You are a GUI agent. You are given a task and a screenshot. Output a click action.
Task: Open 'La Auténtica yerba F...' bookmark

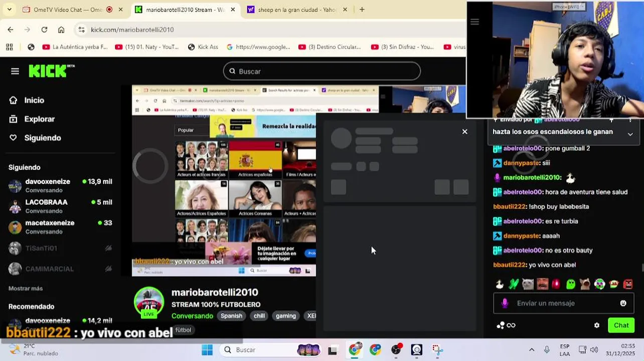click(x=75, y=47)
